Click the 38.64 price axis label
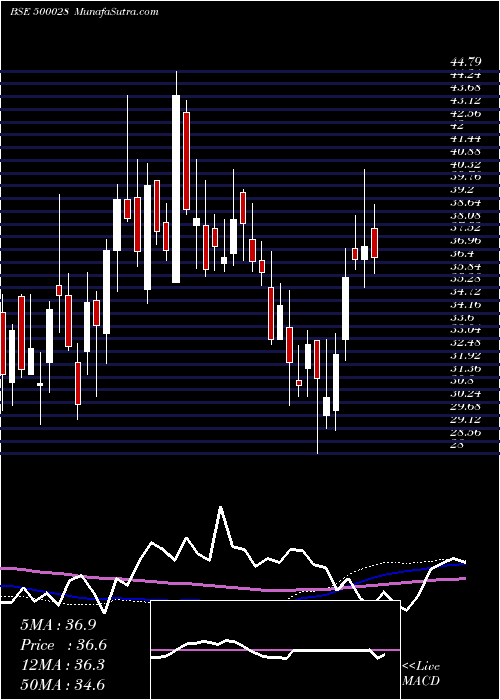The width and height of the screenshot is (500, 700). [x=468, y=202]
